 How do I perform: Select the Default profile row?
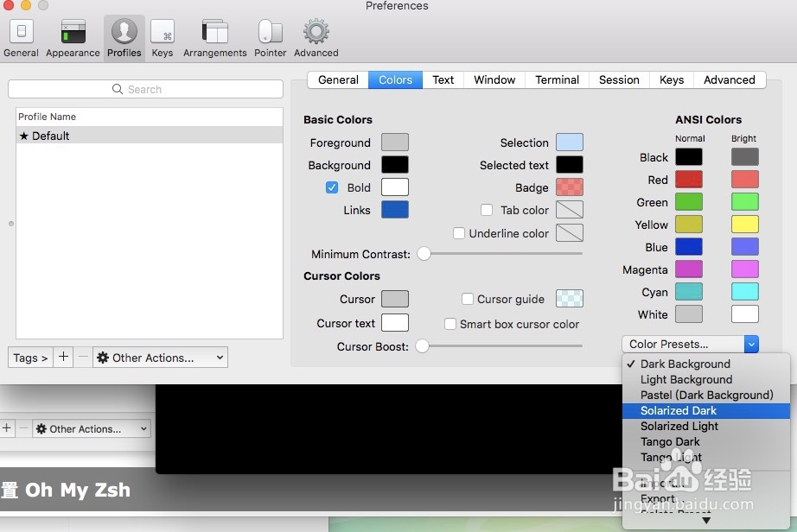150,136
